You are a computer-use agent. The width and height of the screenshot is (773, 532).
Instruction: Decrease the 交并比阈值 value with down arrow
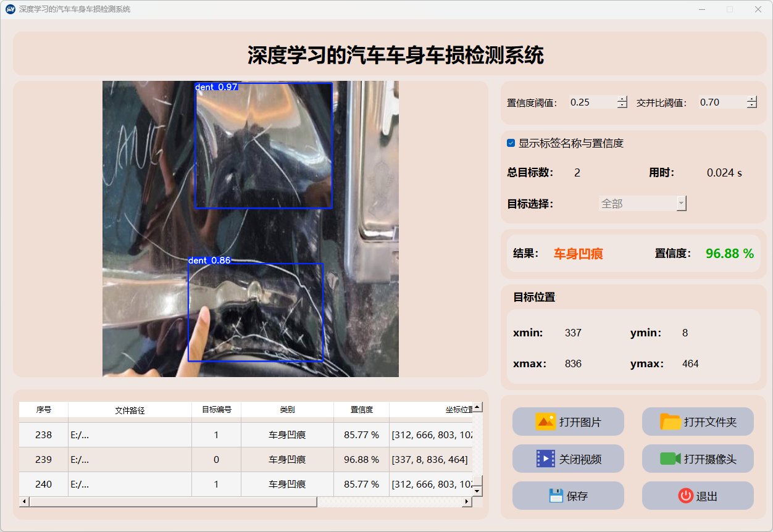[x=751, y=106]
